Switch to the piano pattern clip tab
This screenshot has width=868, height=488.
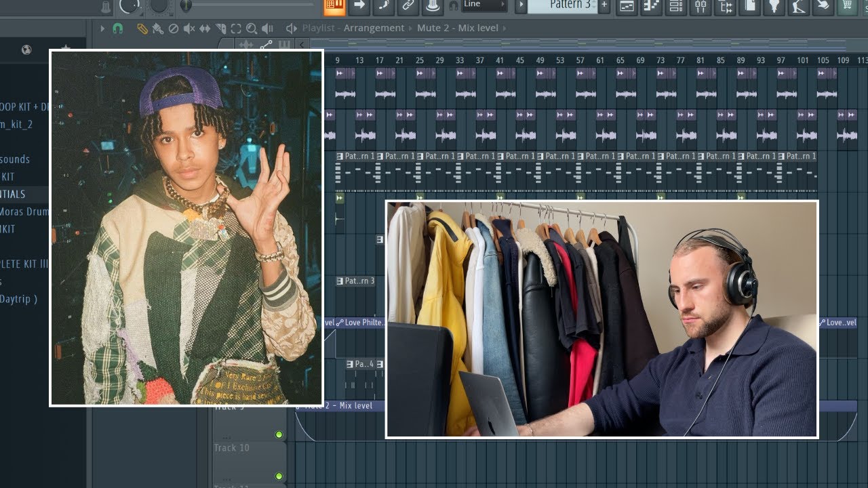pyautogui.click(x=284, y=45)
